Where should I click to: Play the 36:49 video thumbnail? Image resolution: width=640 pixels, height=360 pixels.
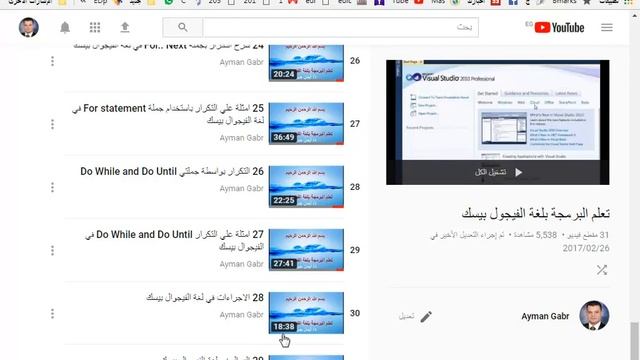[x=306, y=124]
